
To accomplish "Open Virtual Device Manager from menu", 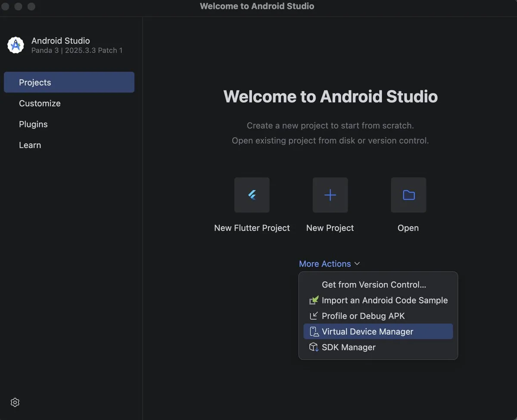I will coord(378,331).
